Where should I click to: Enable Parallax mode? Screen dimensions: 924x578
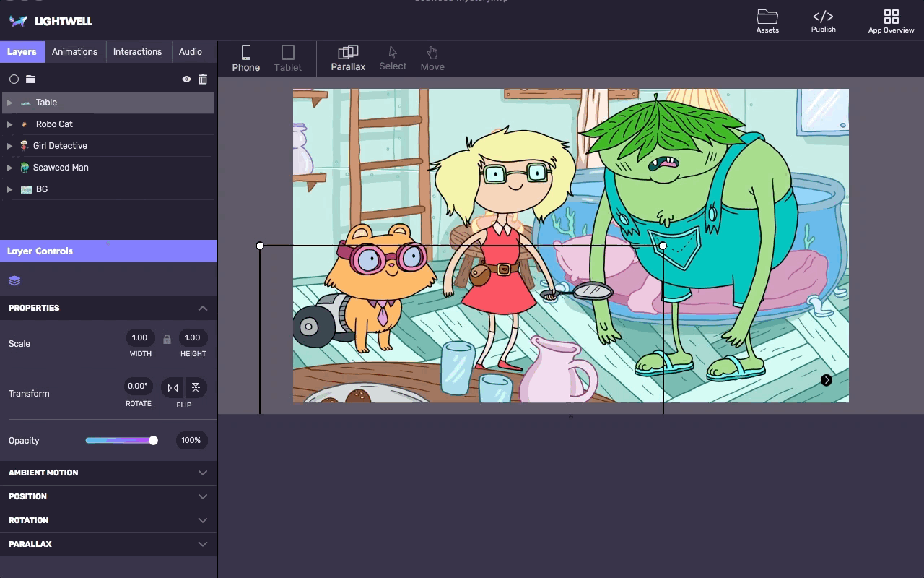pyautogui.click(x=348, y=59)
